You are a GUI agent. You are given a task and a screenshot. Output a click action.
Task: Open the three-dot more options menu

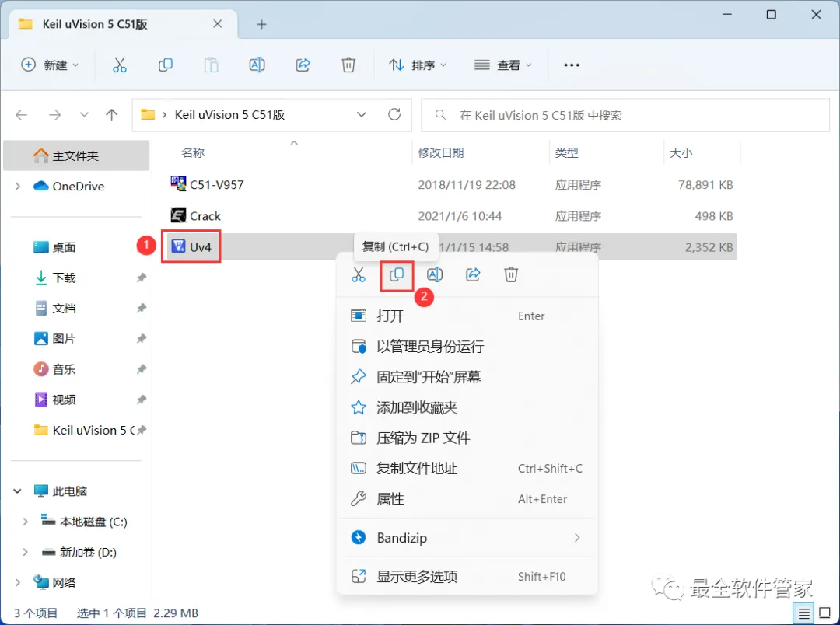(x=572, y=65)
